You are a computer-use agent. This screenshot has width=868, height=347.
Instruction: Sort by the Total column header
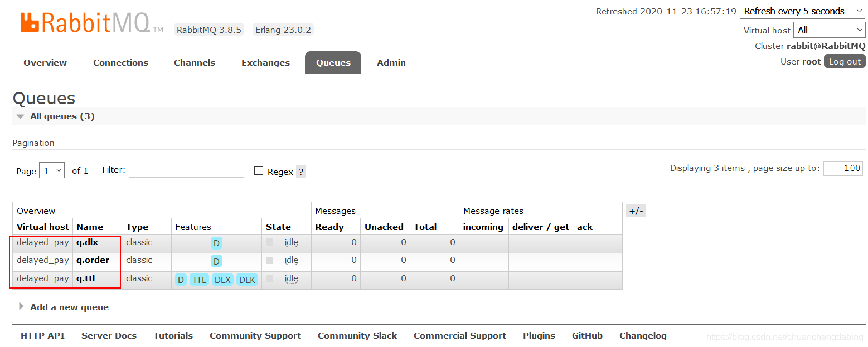pyautogui.click(x=425, y=227)
